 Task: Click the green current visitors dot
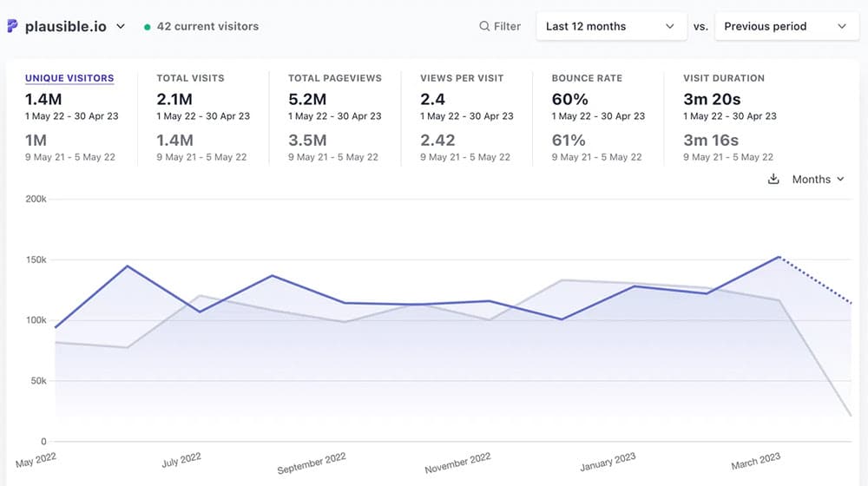(148, 27)
